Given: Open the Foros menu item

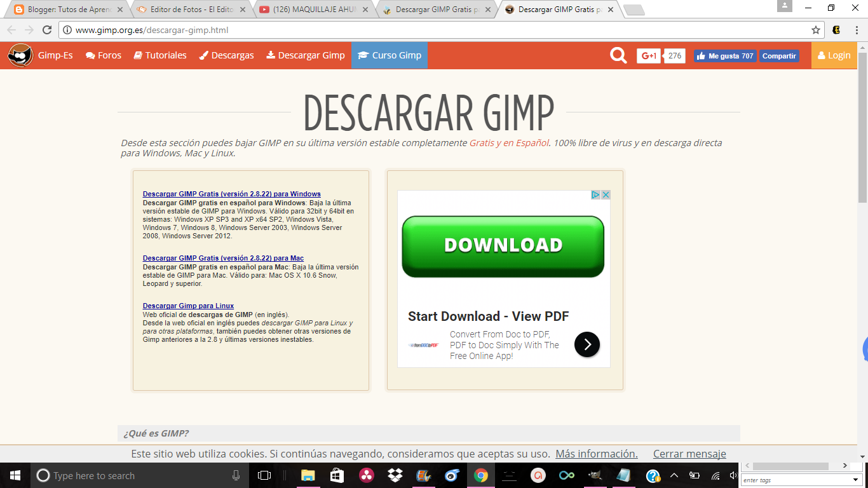Looking at the screenshot, I should click(x=104, y=55).
